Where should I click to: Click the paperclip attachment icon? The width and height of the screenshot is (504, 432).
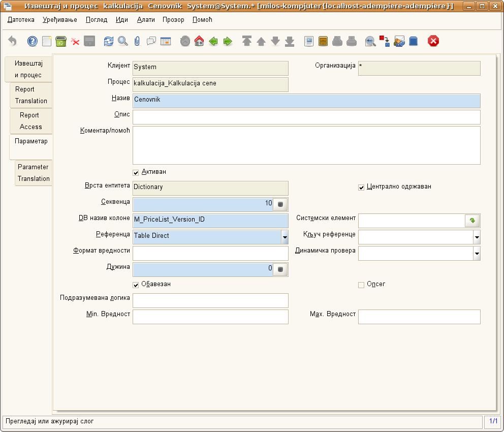[137, 41]
